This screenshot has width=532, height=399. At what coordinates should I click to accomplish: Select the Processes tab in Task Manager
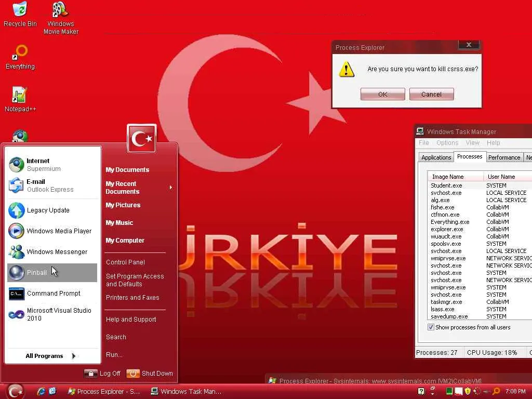pos(470,156)
